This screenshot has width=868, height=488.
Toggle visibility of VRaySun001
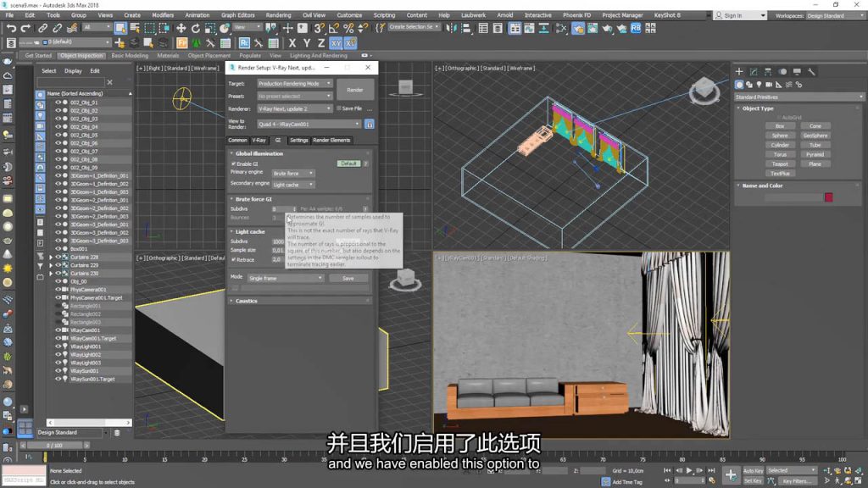click(x=58, y=371)
